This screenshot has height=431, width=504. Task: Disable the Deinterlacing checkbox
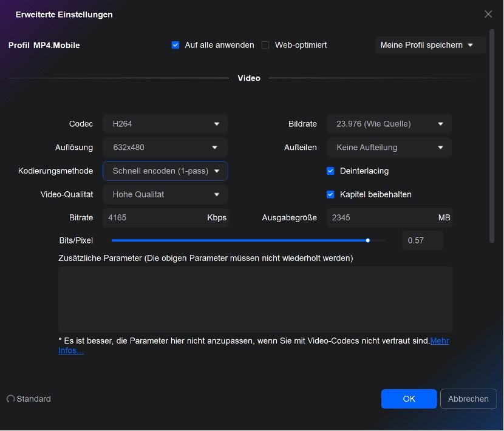(330, 171)
